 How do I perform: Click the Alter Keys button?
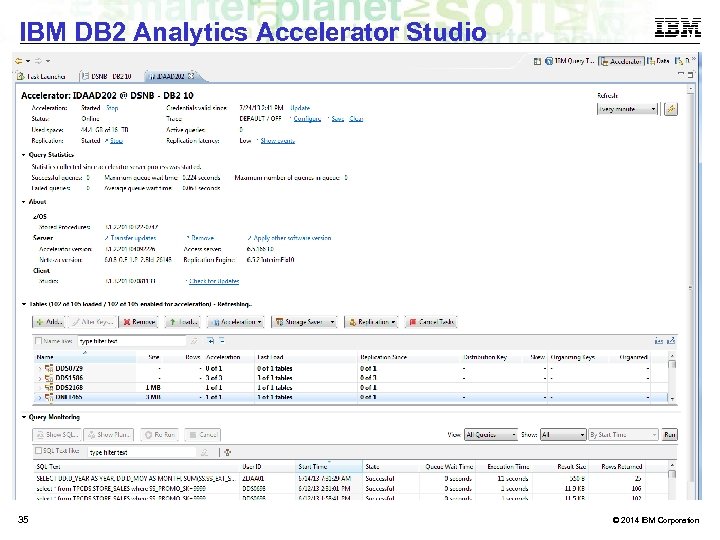92,322
